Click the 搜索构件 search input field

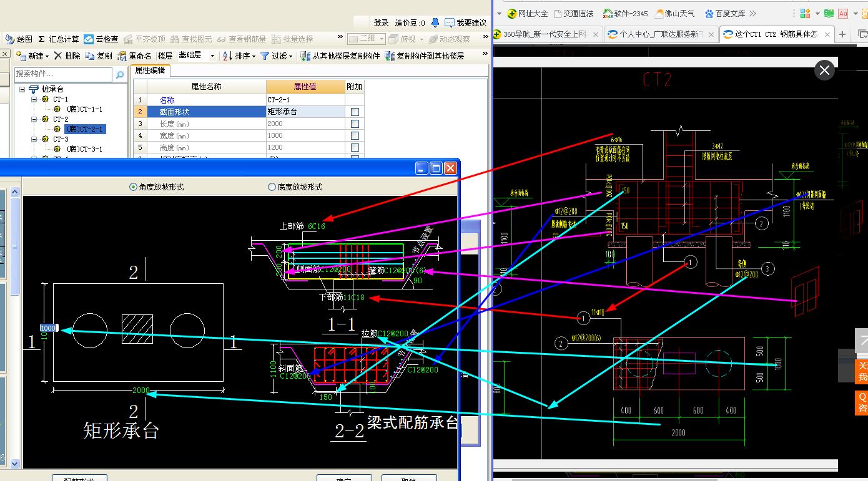coord(64,74)
